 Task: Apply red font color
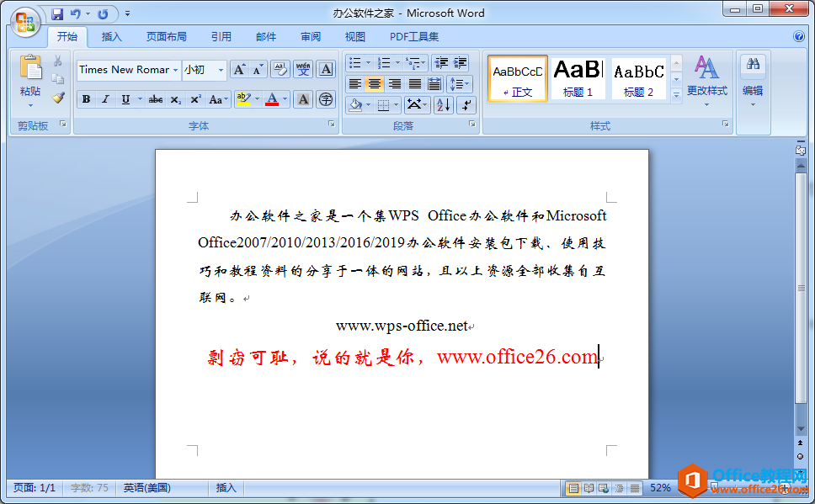[x=272, y=99]
